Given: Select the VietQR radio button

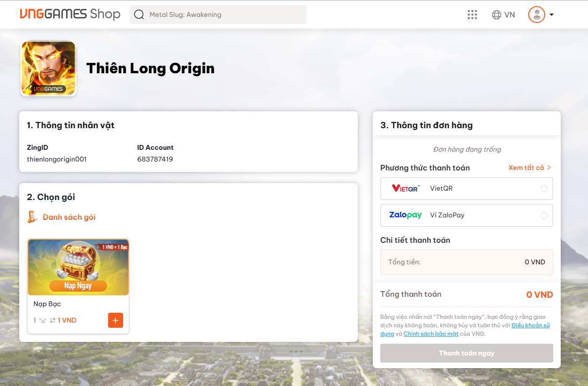Looking at the screenshot, I should click(x=544, y=189).
